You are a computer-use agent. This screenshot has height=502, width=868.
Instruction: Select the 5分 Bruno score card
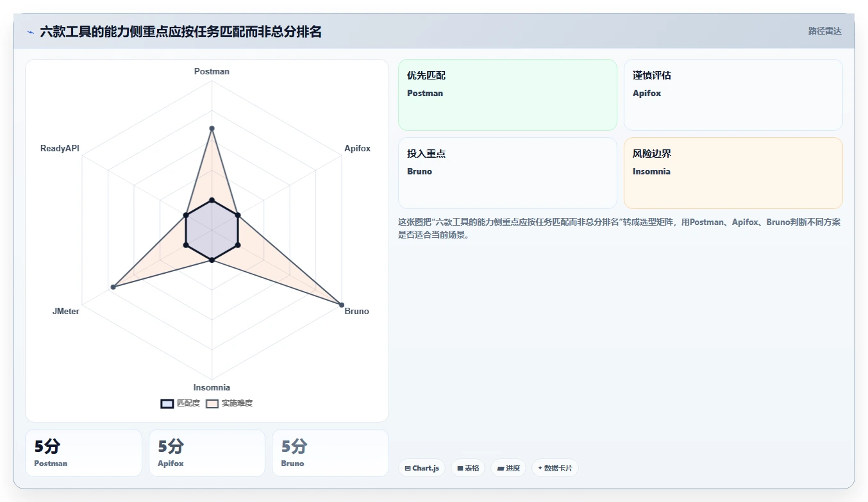point(330,453)
